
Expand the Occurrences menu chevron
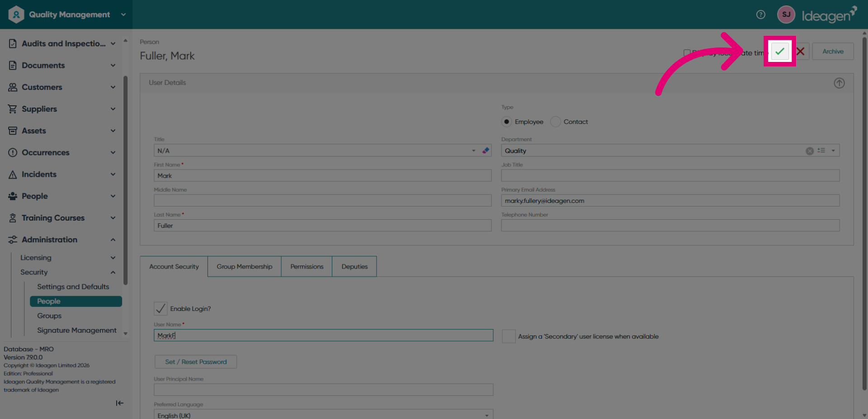pyautogui.click(x=113, y=152)
